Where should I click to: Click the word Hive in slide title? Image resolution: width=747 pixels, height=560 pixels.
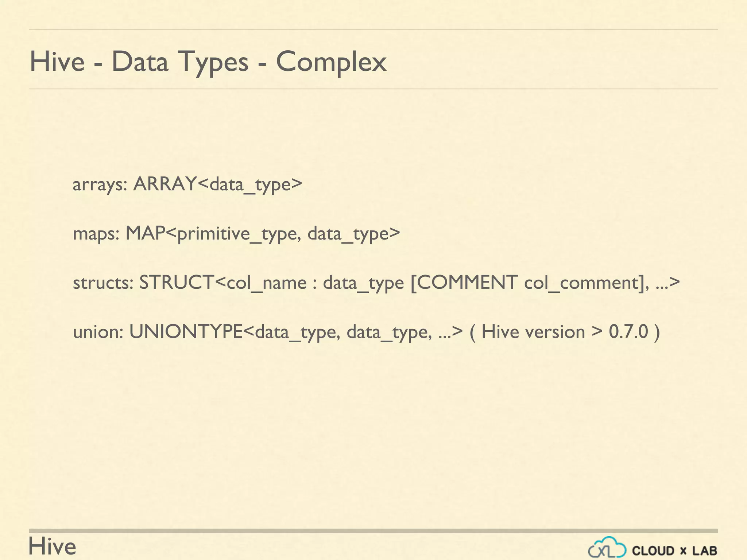click(x=57, y=62)
